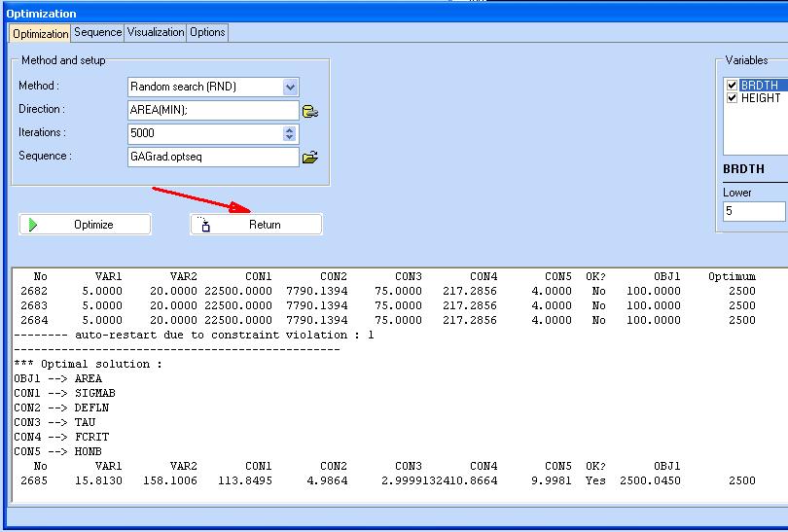Increase Iterations with the up arrow
Screen dimensions: 788x532
(x=290, y=129)
